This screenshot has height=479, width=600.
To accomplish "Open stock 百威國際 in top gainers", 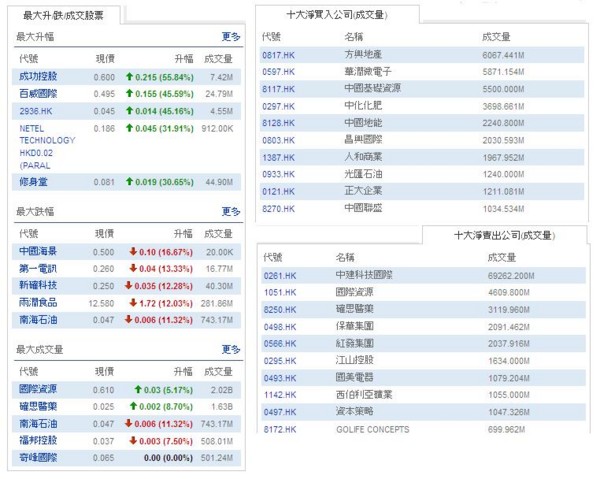I will click(x=38, y=94).
